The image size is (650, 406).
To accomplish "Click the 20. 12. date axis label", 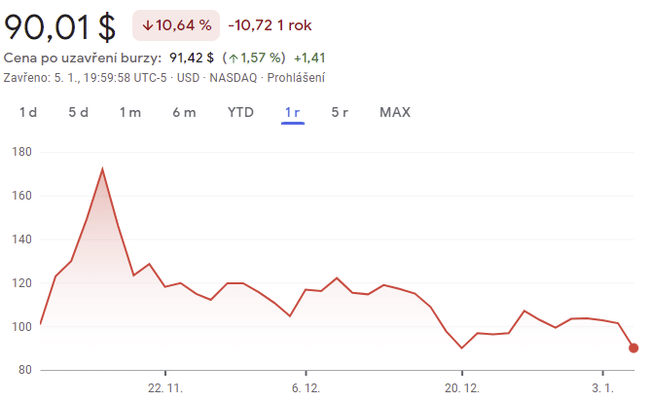I will coord(461,387).
